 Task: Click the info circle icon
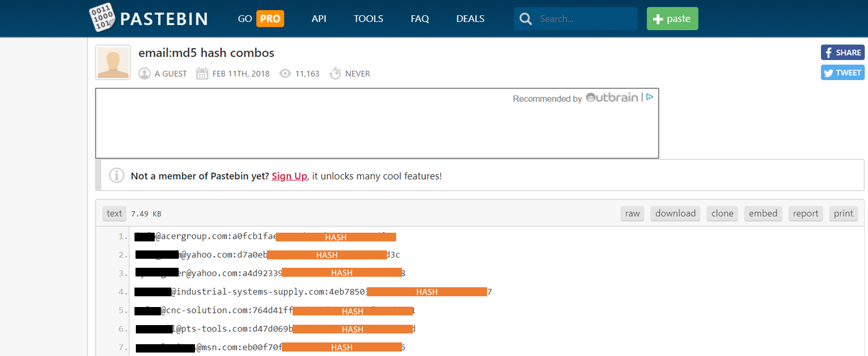tap(116, 175)
